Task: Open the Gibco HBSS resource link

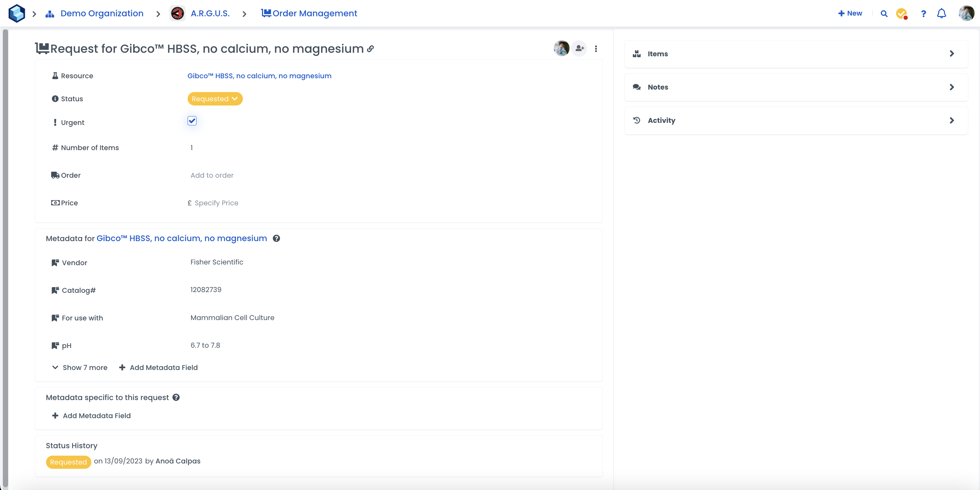Action: [259, 76]
